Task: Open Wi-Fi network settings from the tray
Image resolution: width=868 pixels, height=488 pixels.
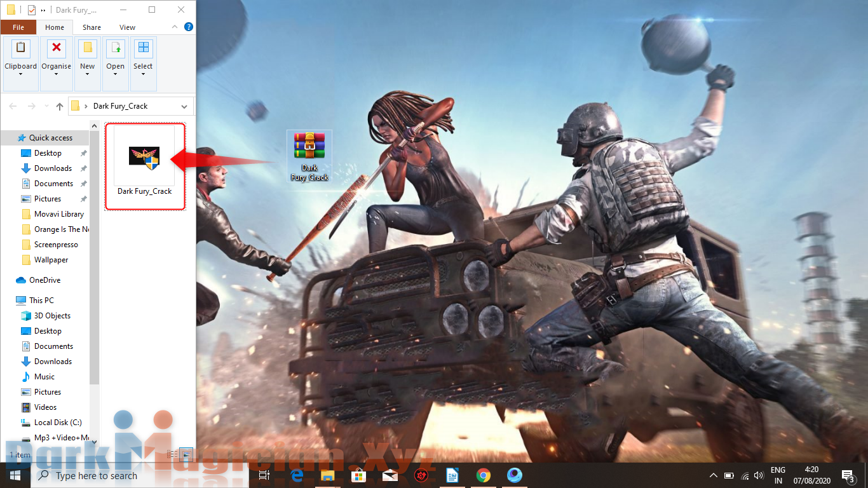Action: coord(745,475)
